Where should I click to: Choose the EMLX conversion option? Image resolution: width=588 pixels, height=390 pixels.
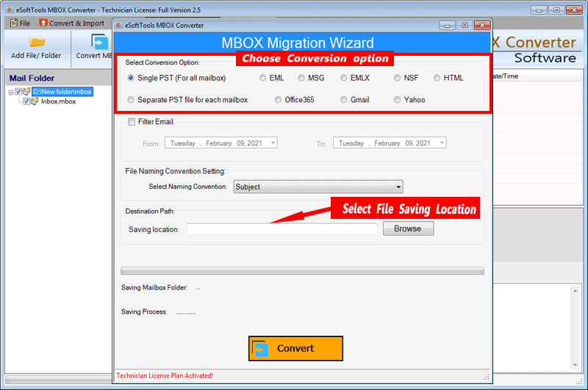[343, 78]
